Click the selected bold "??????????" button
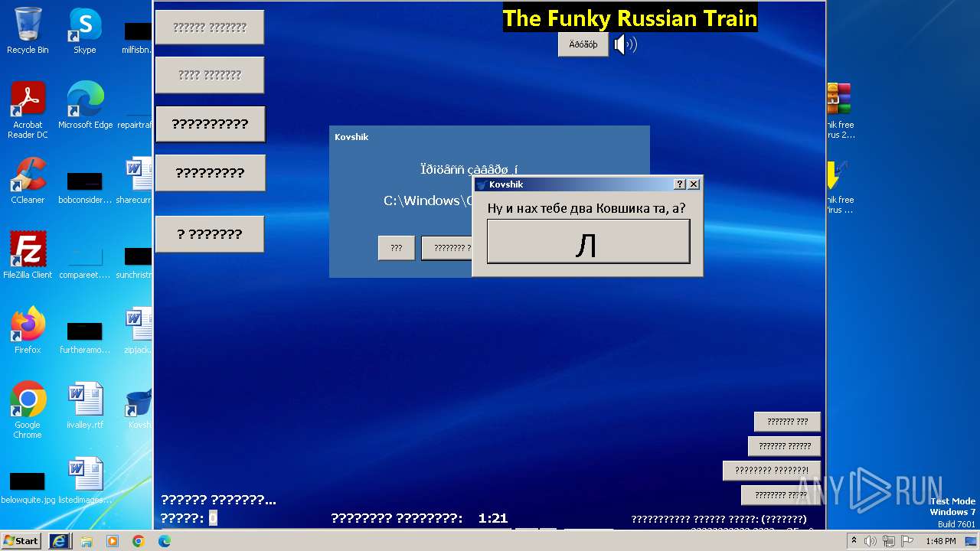 click(x=210, y=124)
